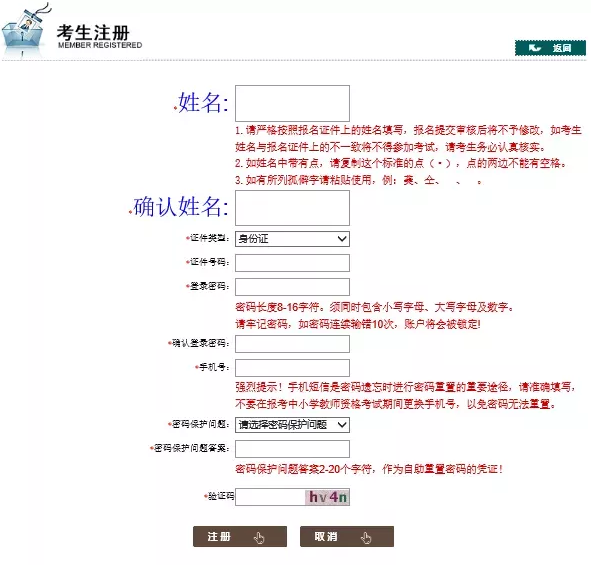This screenshot has width=591, height=565.
Task: Submit the form with 注册 button
Action: pyautogui.click(x=240, y=537)
